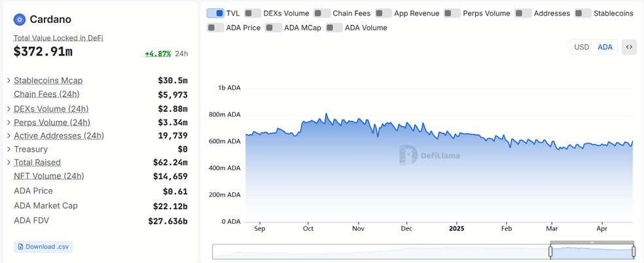
Task: Click the embed chart code icon
Action: coord(629,47)
